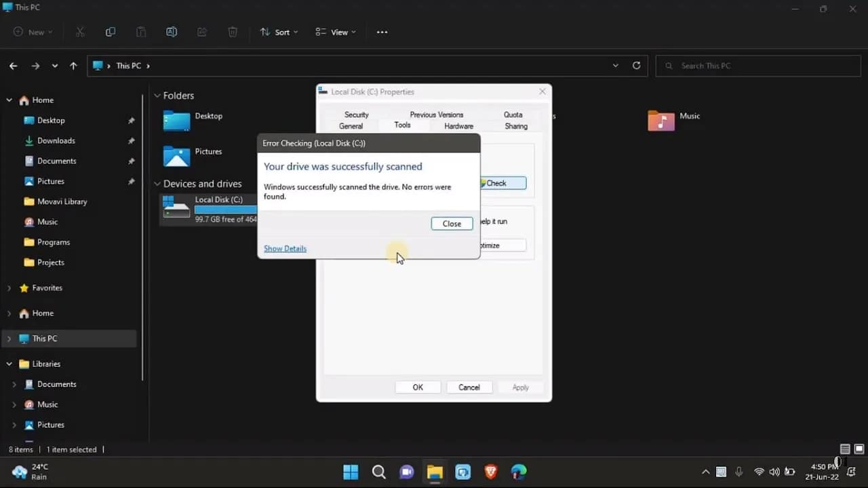
Task: Open the View dropdown menu
Action: click(x=335, y=32)
